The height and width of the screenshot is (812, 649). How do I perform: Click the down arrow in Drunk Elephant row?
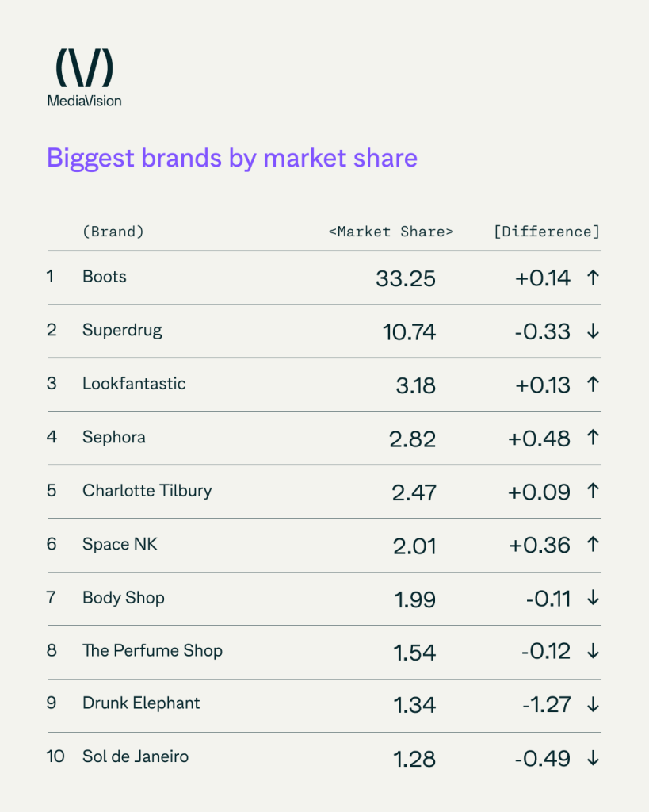pyautogui.click(x=592, y=705)
